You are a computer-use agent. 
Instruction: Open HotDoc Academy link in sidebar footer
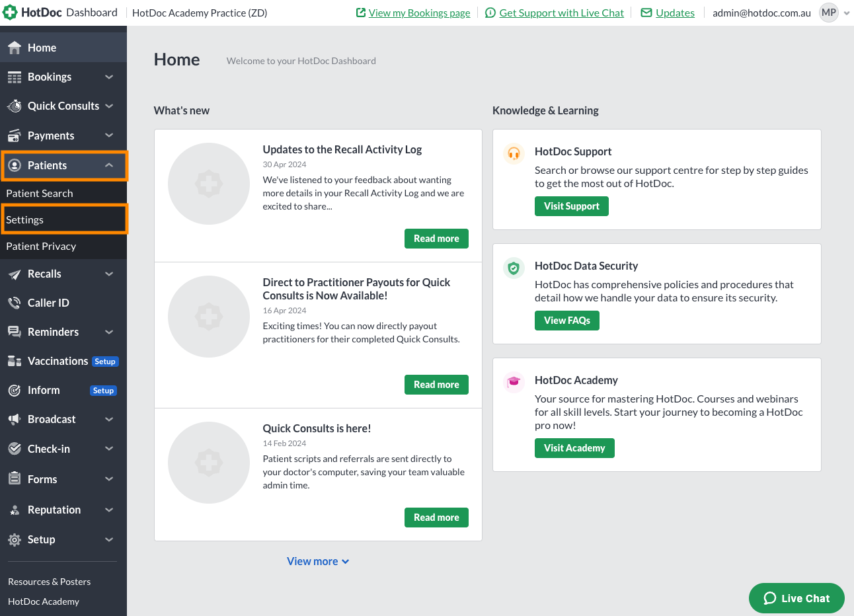(x=44, y=601)
